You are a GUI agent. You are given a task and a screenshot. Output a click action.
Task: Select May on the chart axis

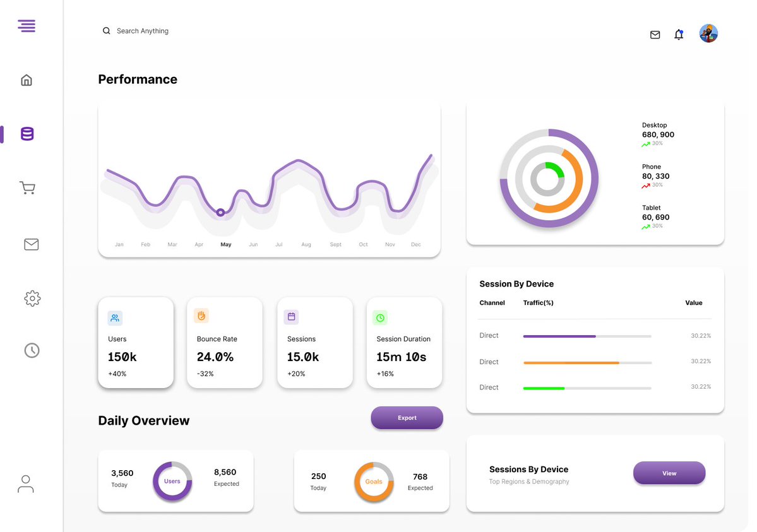(x=226, y=244)
